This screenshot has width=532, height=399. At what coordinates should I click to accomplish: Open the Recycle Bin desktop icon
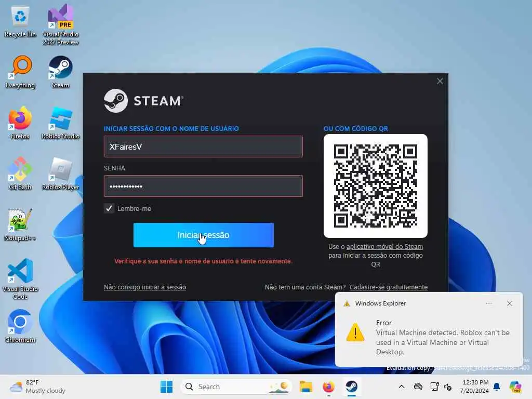click(x=20, y=22)
